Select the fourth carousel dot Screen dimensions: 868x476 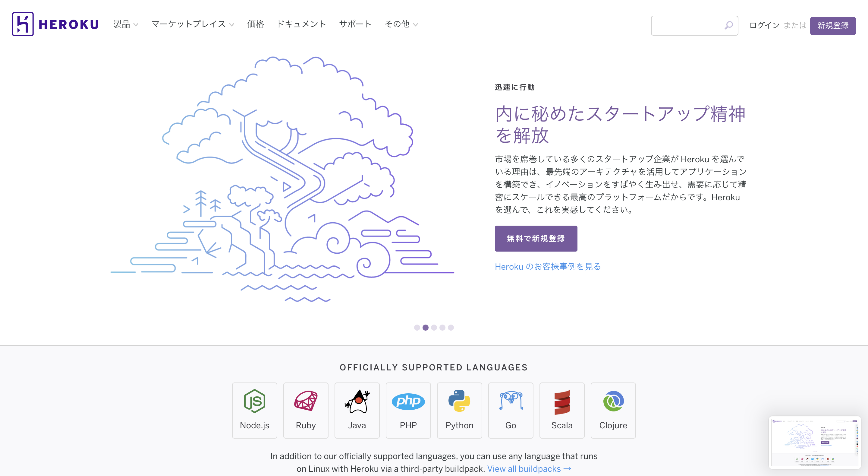[x=442, y=327]
